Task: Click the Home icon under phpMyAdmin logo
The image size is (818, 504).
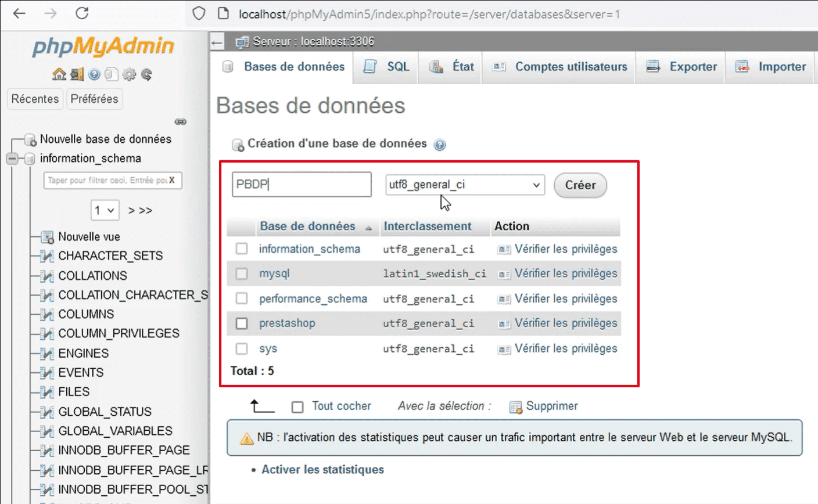Action: pos(59,74)
